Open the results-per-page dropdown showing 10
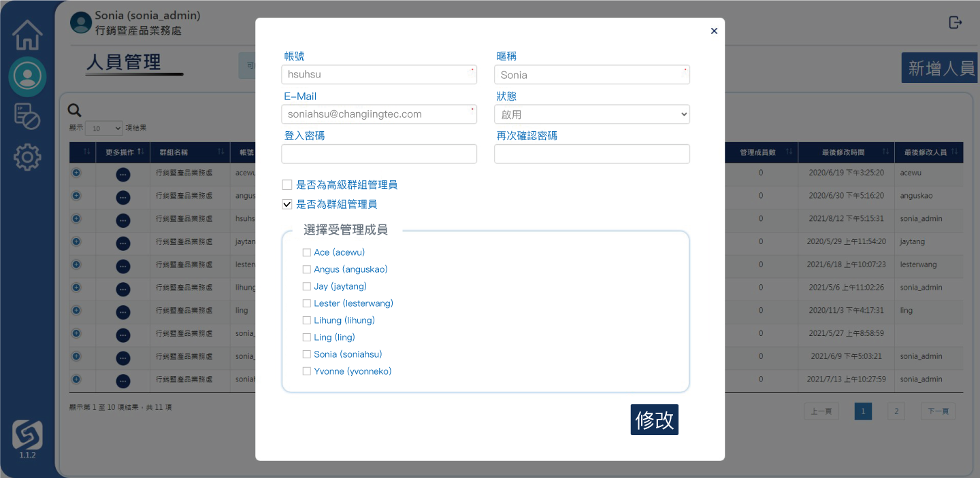980x478 pixels. tap(104, 129)
